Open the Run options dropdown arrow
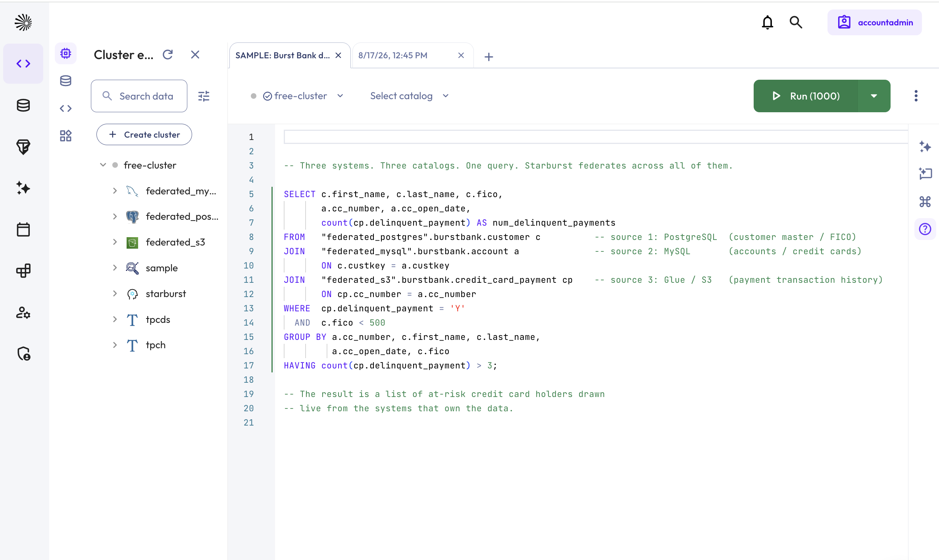 pos(874,96)
